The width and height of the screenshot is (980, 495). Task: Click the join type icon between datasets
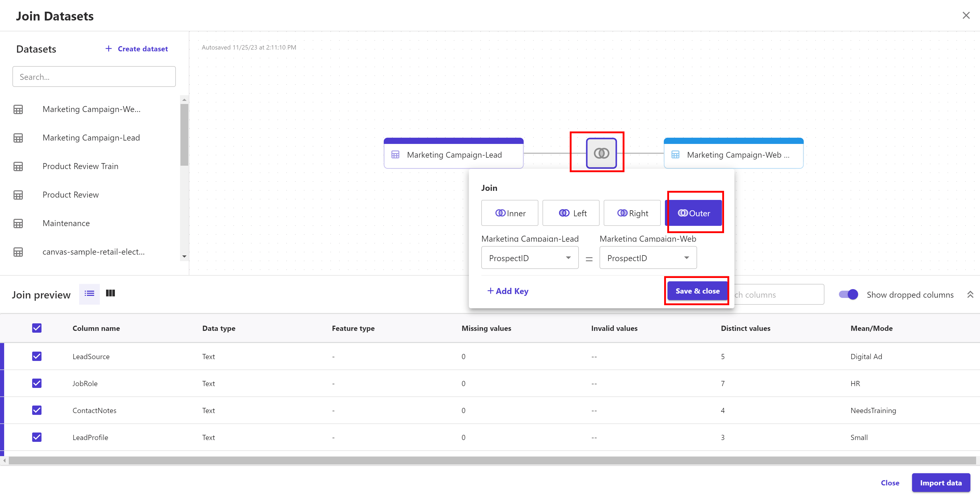point(601,153)
